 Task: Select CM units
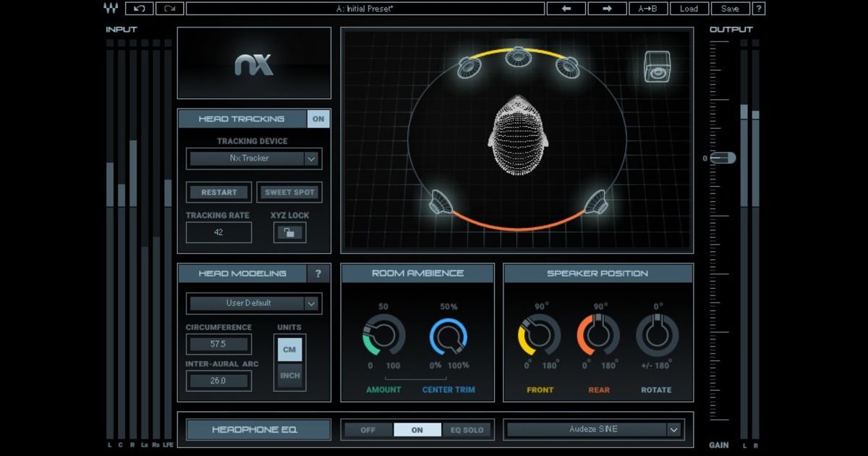point(289,350)
